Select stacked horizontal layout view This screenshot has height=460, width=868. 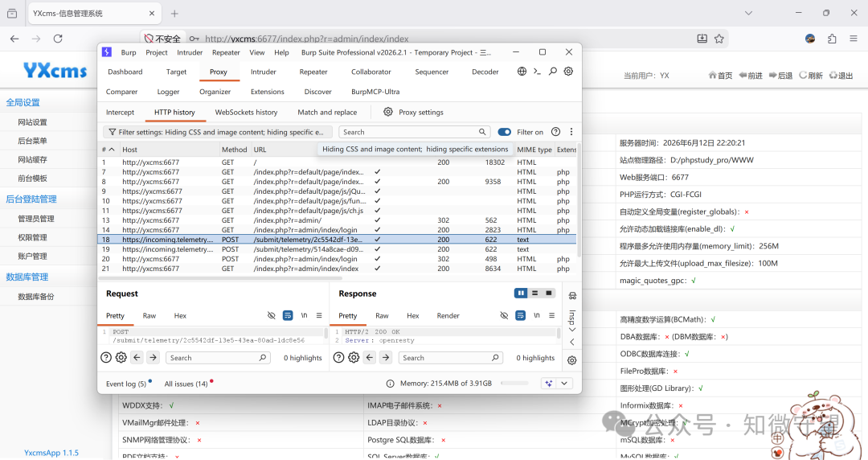click(534, 294)
